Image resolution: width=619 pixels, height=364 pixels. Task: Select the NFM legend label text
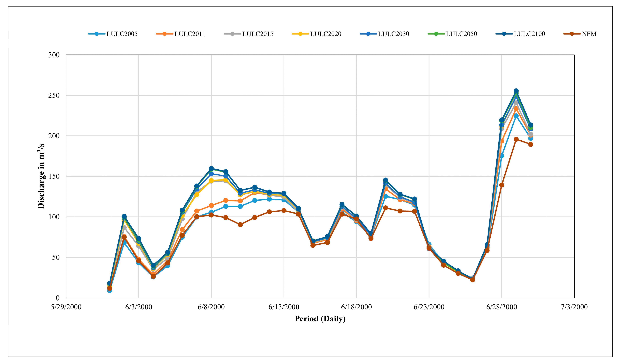coord(589,34)
